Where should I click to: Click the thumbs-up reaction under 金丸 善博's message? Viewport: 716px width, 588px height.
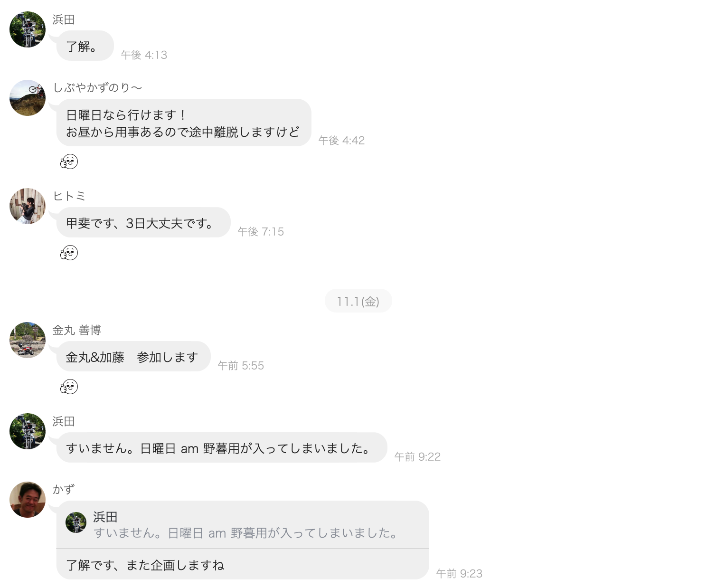pyautogui.click(x=69, y=387)
